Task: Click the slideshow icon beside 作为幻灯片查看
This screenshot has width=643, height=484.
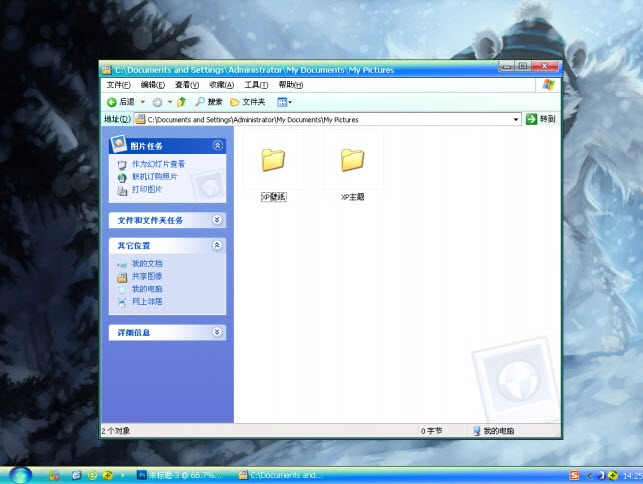Action: click(x=122, y=165)
